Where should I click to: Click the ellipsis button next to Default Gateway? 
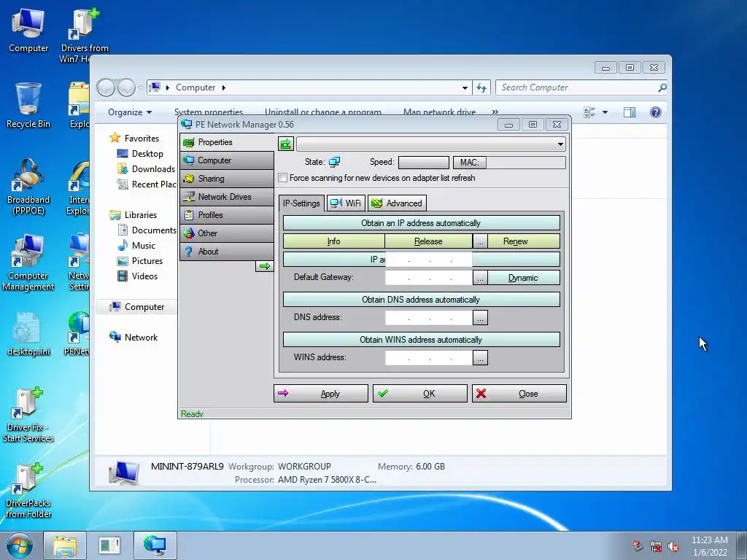tap(480, 278)
